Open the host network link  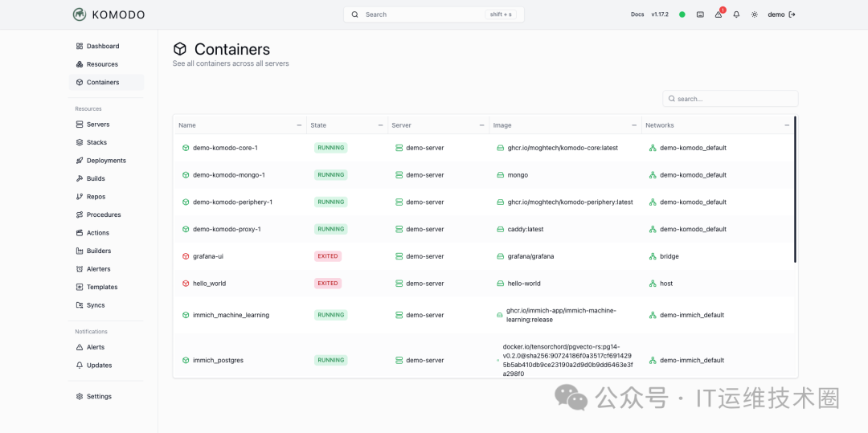[666, 284]
